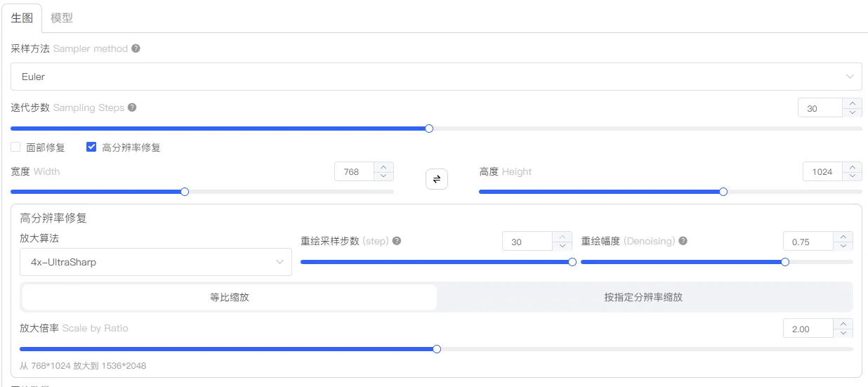
Task: Click the Denoising slider handle
Action: pos(785,262)
